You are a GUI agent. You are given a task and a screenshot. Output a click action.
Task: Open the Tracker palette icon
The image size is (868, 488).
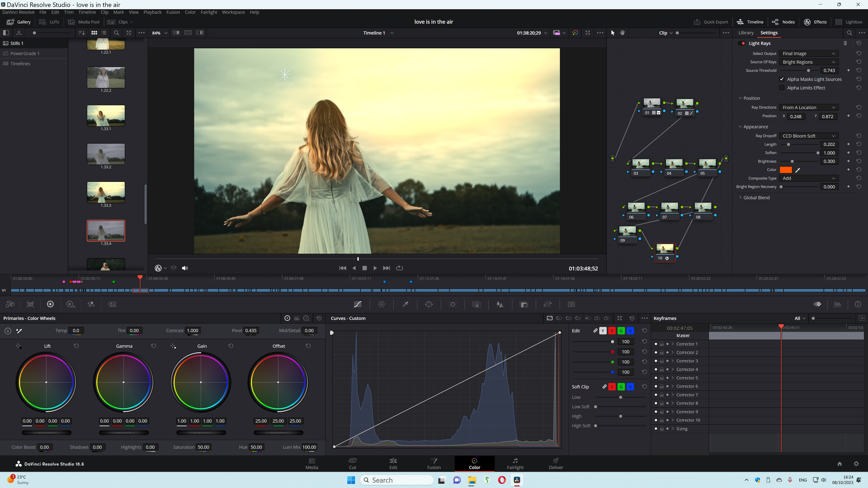click(452, 304)
